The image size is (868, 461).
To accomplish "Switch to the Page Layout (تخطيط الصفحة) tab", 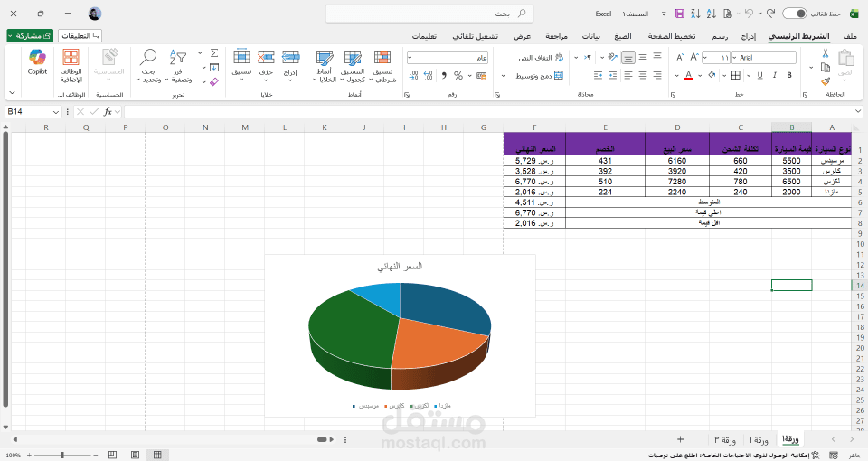I will tap(672, 36).
